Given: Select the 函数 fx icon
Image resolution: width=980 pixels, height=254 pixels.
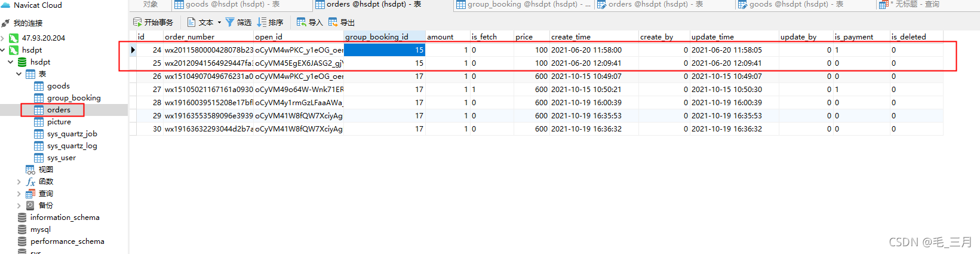Looking at the screenshot, I should [x=30, y=182].
